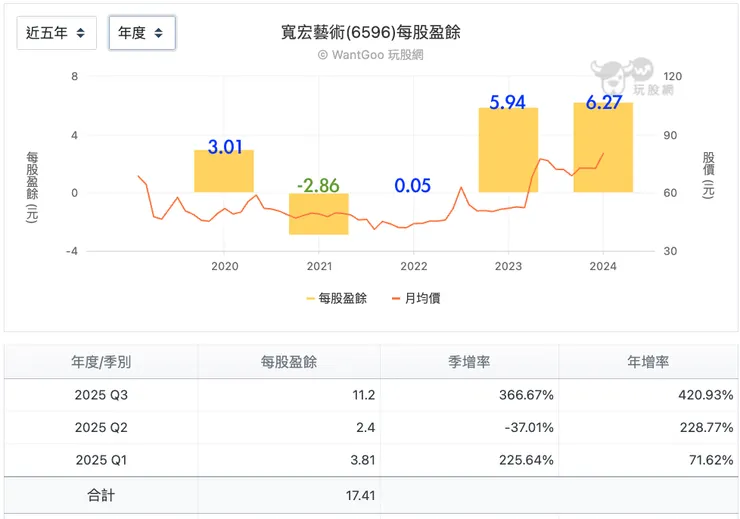
Task: Click the yellow 每股盈餘 legend swatch
Action: [308, 298]
